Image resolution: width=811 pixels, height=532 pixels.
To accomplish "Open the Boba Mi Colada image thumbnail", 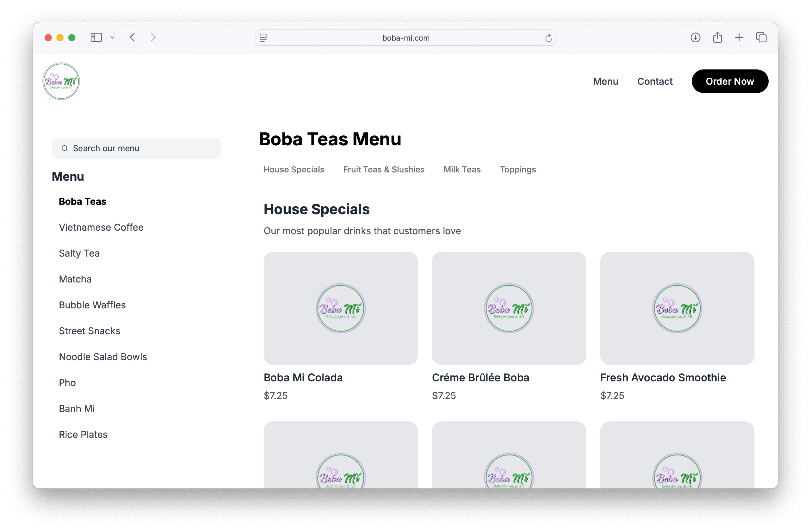I will pos(340,308).
